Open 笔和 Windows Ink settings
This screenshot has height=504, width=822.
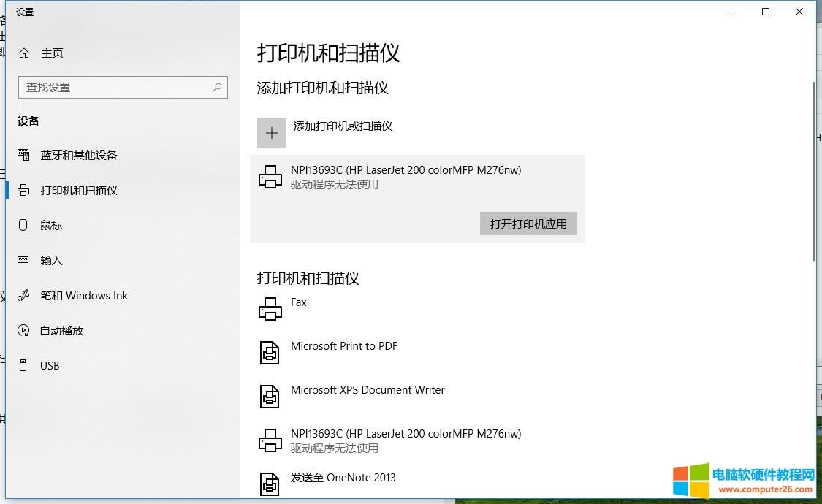pos(84,296)
